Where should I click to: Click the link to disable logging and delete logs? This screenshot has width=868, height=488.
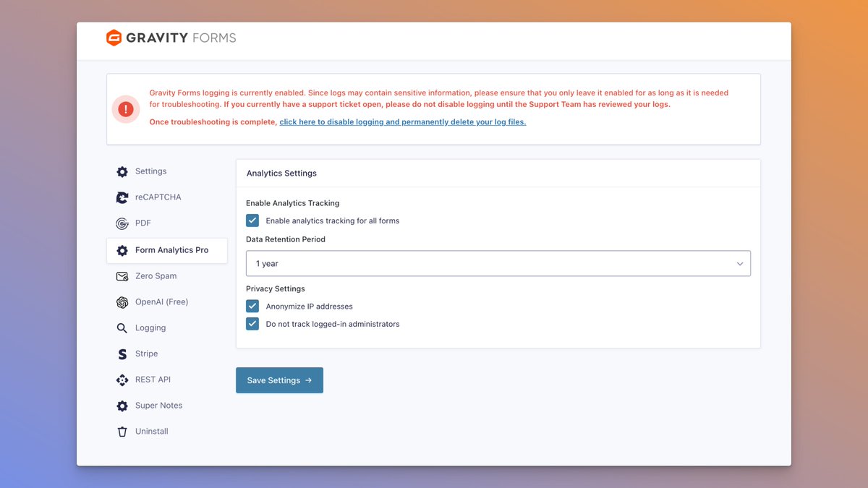tap(403, 122)
